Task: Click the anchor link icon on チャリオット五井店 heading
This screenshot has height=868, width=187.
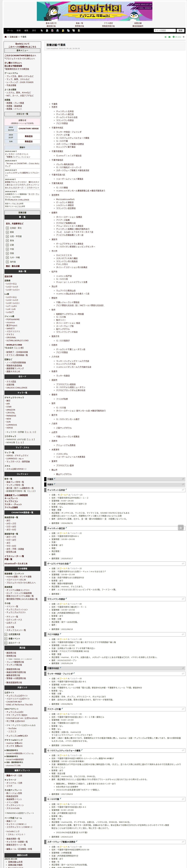Action: click(x=183, y=490)
